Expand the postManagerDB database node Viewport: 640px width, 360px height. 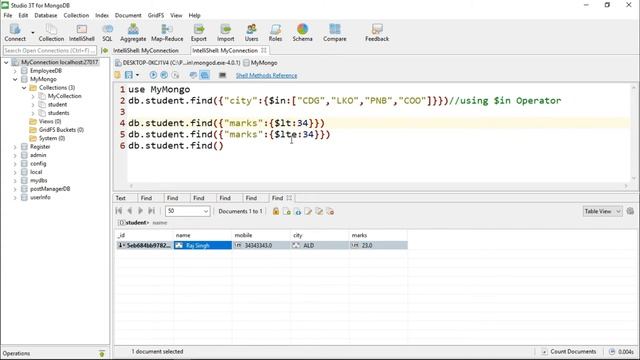15,189
